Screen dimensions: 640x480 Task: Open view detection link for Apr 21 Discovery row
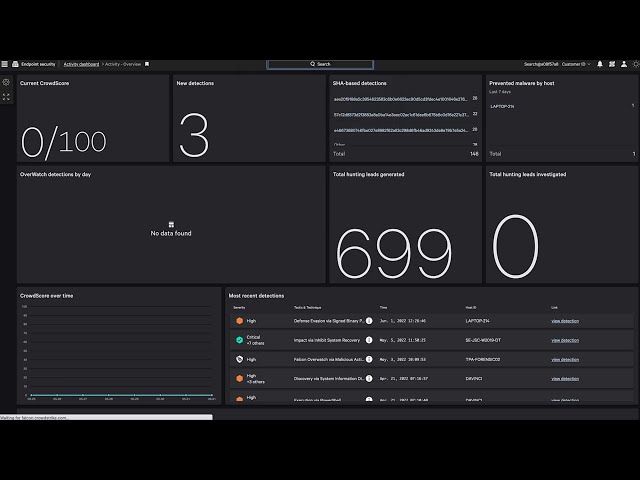coord(565,379)
